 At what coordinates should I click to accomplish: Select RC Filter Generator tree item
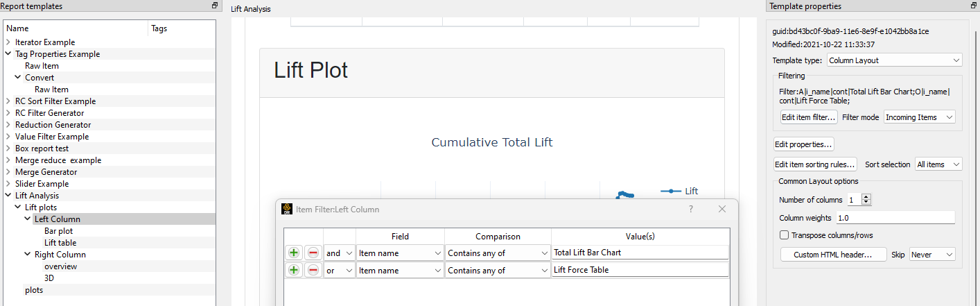coord(50,113)
